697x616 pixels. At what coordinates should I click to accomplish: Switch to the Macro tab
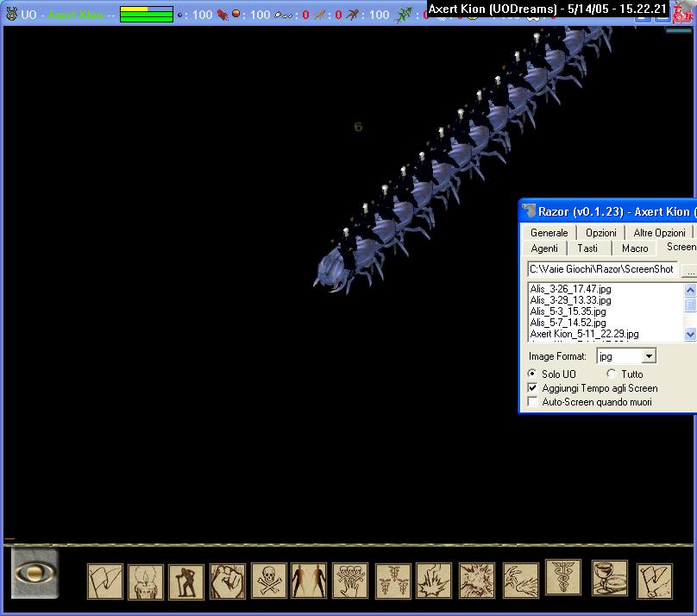pos(635,248)
